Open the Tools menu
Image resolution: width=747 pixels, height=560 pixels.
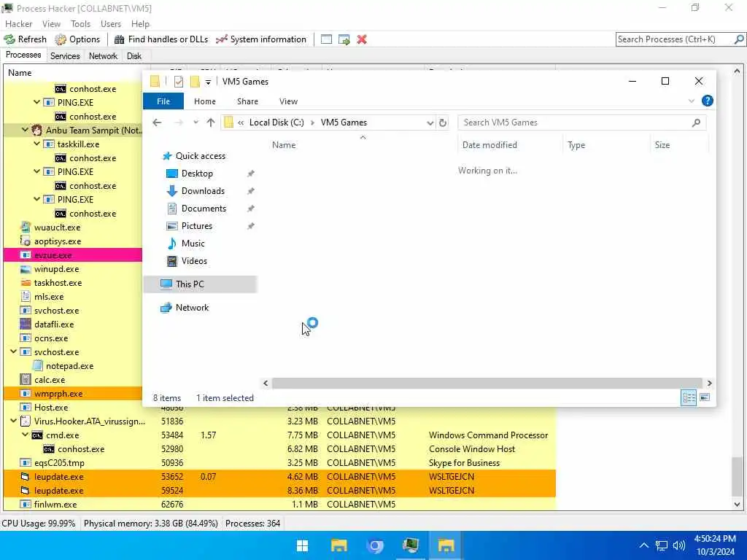(80, 24)
